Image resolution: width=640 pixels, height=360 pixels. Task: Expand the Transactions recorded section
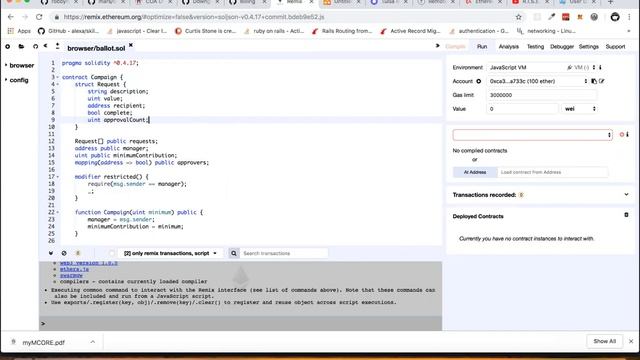[x=626, y=195]
